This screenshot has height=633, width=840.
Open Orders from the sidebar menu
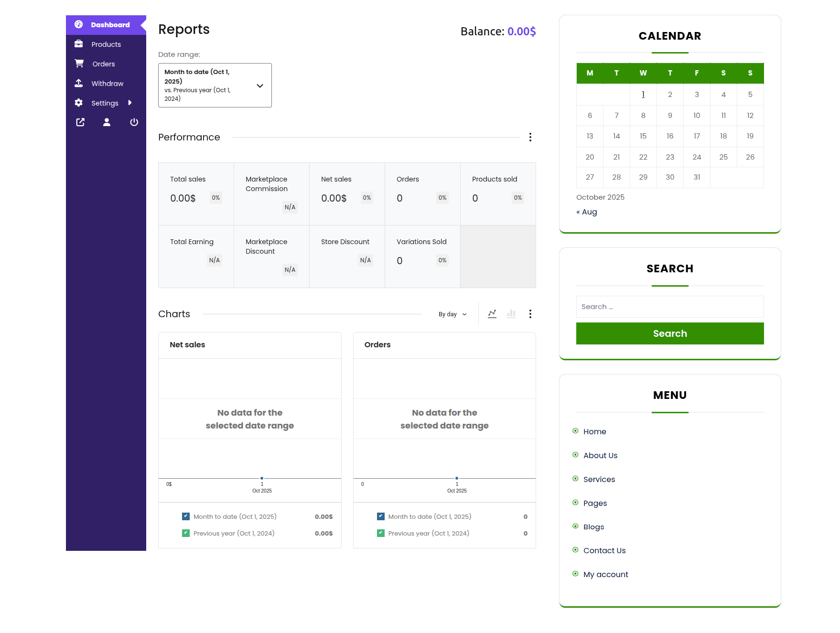pos(104,64)
